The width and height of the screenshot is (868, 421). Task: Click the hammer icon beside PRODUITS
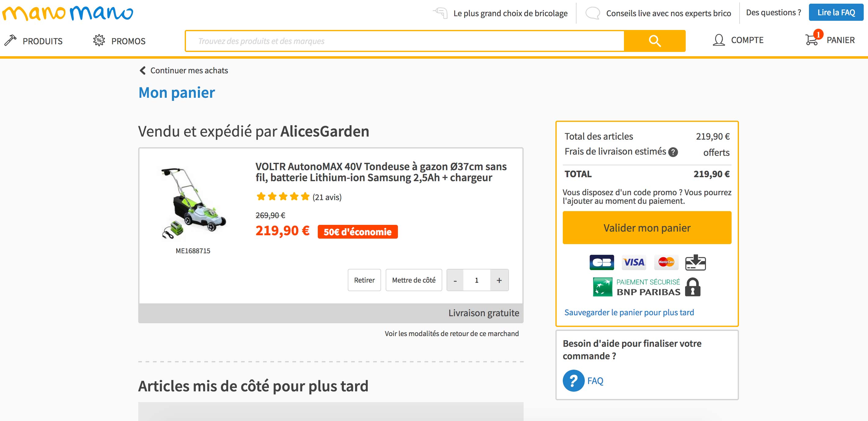pos(10,40)
